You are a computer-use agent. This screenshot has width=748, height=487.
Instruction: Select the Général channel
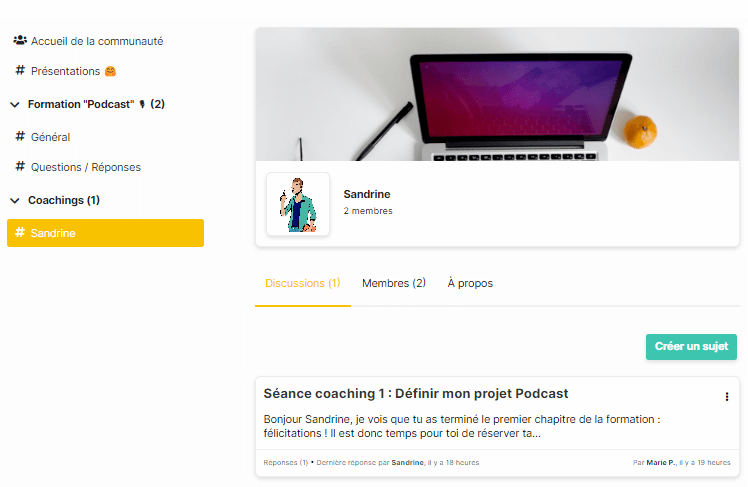(x=50, y=137)
